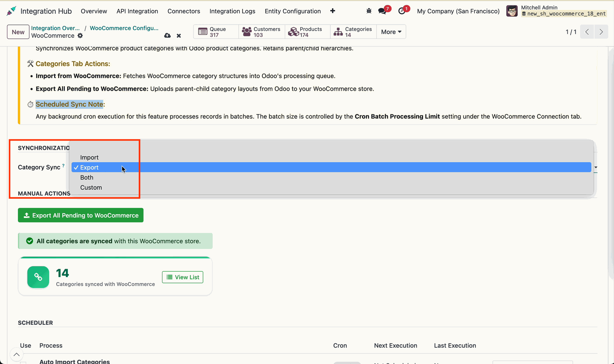Viewport: 614px width, 364px height.
Task: Open the chat messages icon
Action: pos(382,11)
